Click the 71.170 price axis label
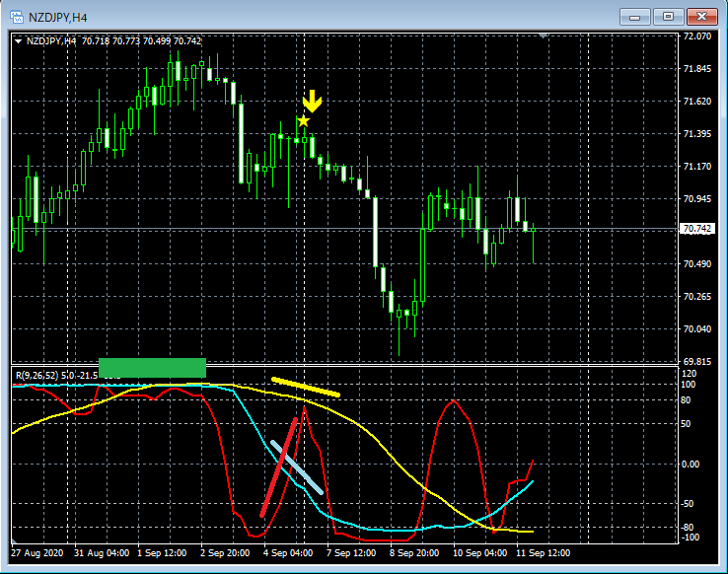The image size is (728, 574). (696, 166)
